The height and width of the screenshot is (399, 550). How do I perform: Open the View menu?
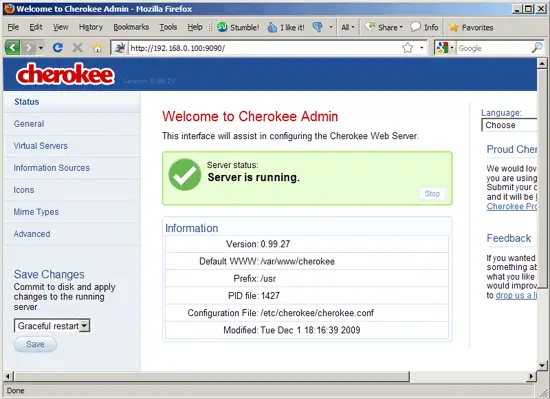coord(60,27)
